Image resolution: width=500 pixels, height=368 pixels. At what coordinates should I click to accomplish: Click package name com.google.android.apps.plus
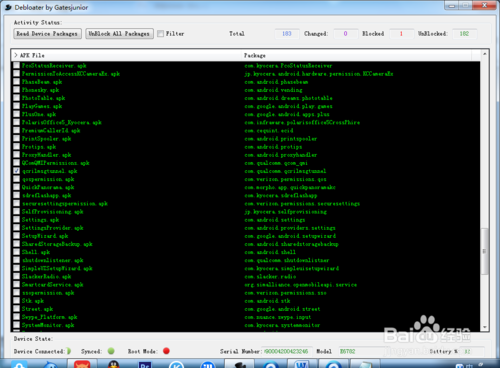point(287,114)
